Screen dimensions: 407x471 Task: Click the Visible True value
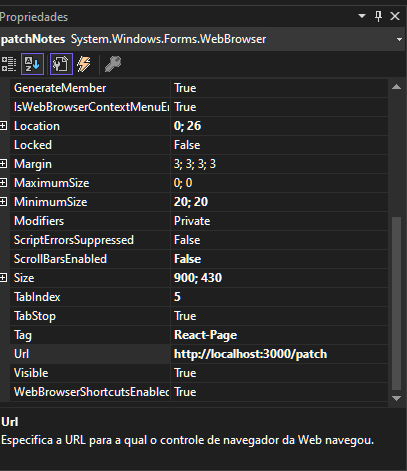point(279,373)
